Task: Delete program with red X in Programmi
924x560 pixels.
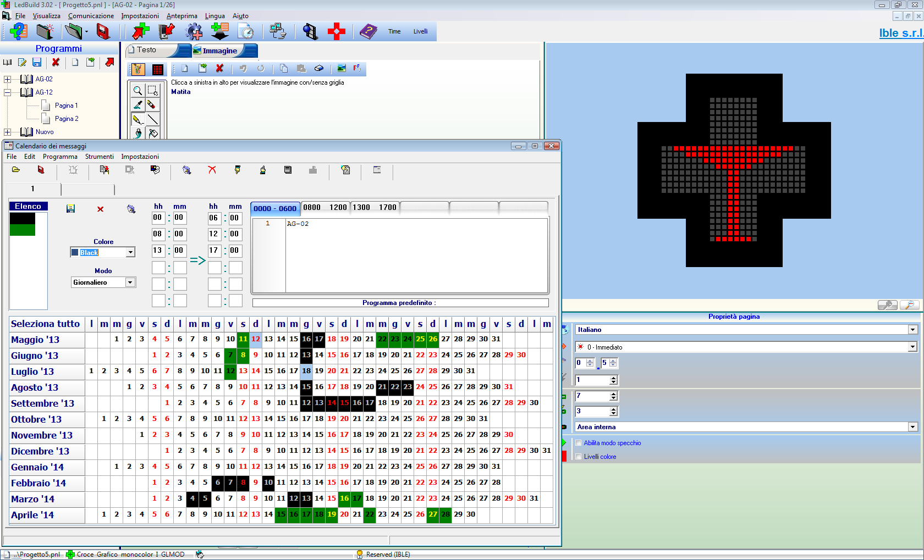Action: pos(56,63)
